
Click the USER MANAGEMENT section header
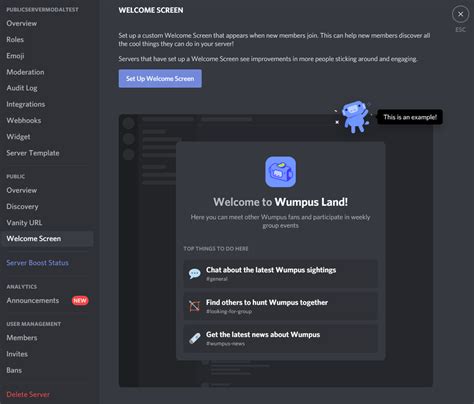coord(34,324)
